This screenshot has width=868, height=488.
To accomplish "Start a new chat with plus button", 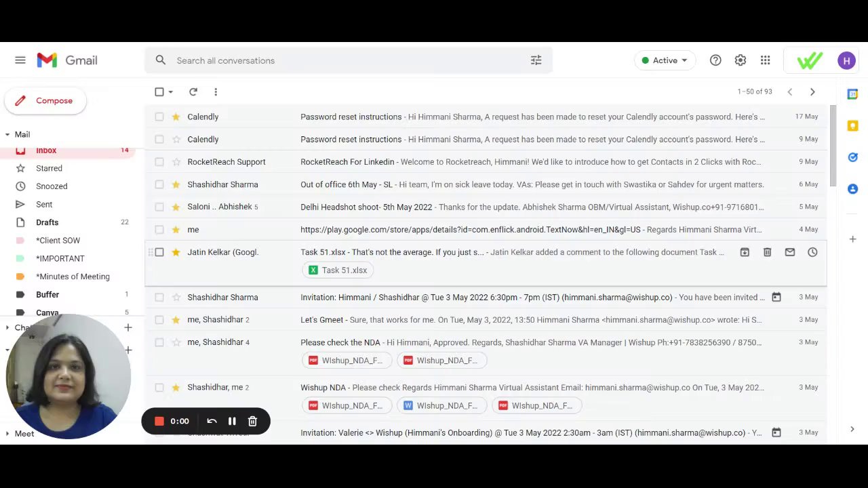I will pyautogui.click(x=128, y=328).
